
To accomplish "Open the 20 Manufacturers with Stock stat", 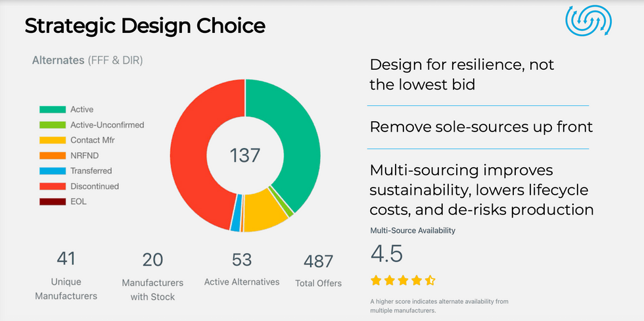I will pos(152,260).
